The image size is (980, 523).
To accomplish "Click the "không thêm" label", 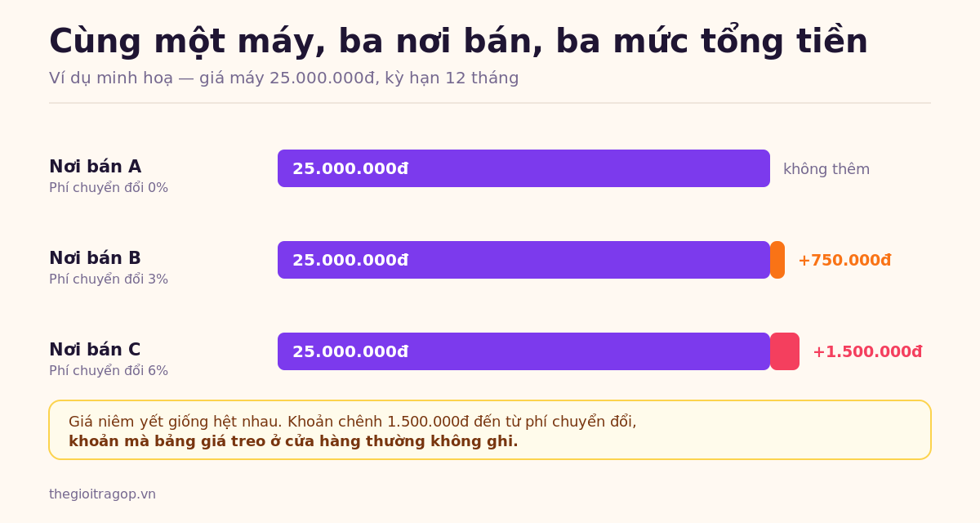I will click(x=826, y=169).
